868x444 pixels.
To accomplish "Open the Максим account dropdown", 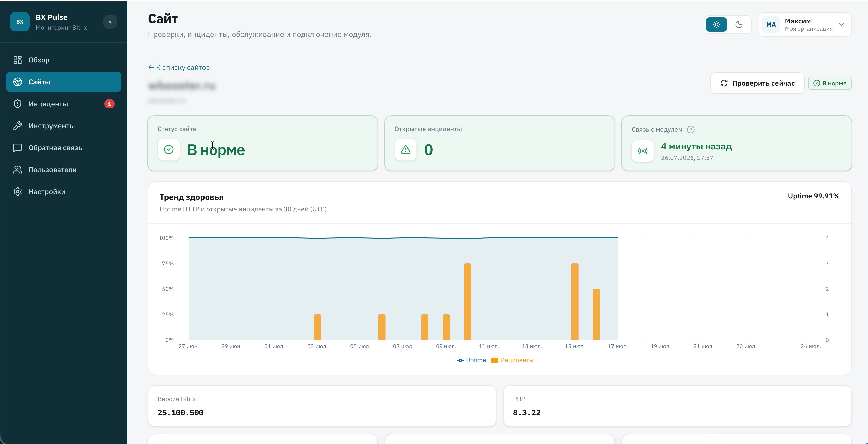I will [x=805, y=24].
